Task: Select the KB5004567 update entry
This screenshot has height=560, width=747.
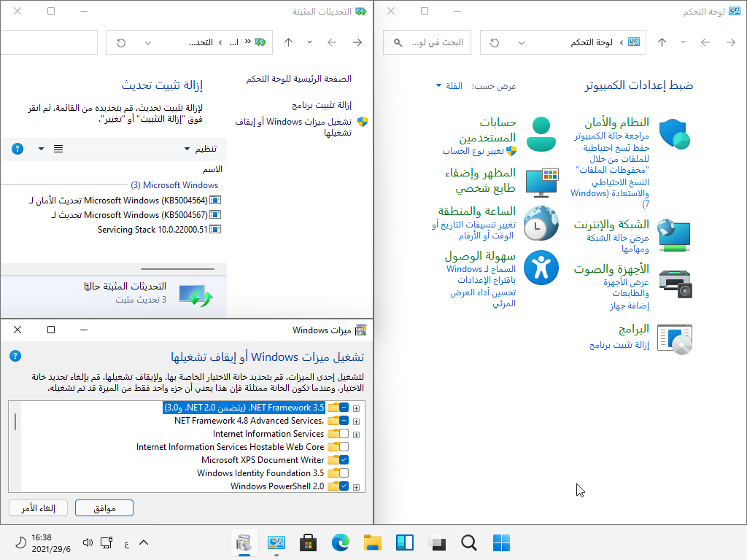Action: click(x=136, y=215)
